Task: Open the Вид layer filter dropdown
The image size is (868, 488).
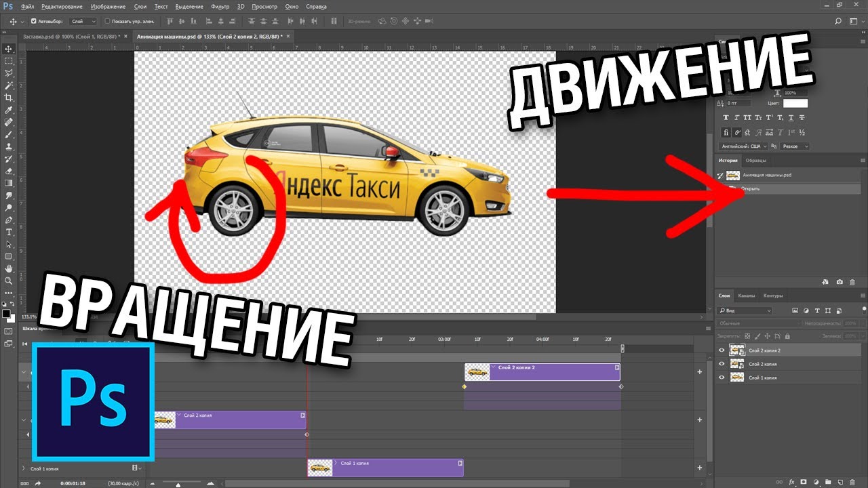Action: tap(746, 310)
